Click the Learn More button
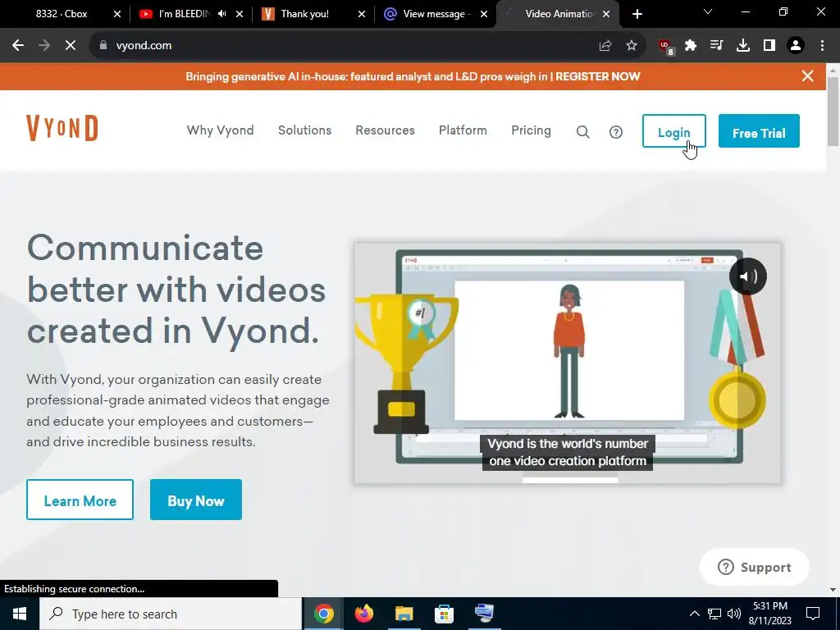Screen dimensions: 840x630 tap(80, 500)
